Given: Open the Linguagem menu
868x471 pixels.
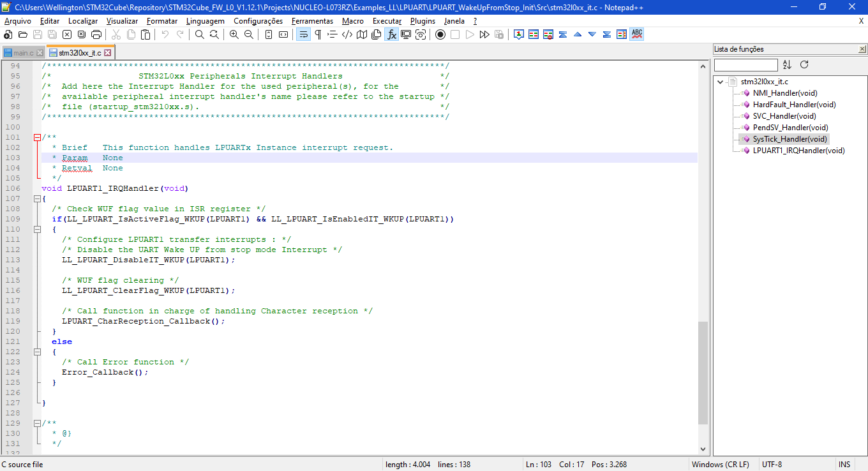Looking at the screenshot, I should point(206,20).
